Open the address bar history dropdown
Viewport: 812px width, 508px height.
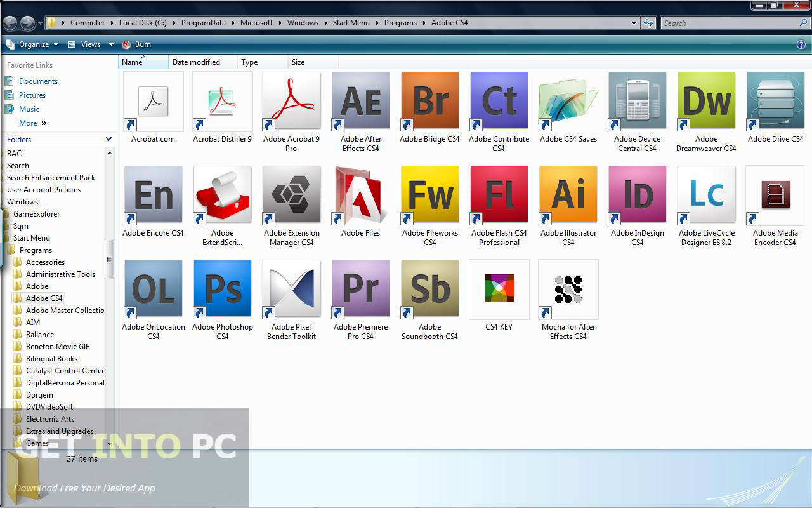[x=634, y=23]
